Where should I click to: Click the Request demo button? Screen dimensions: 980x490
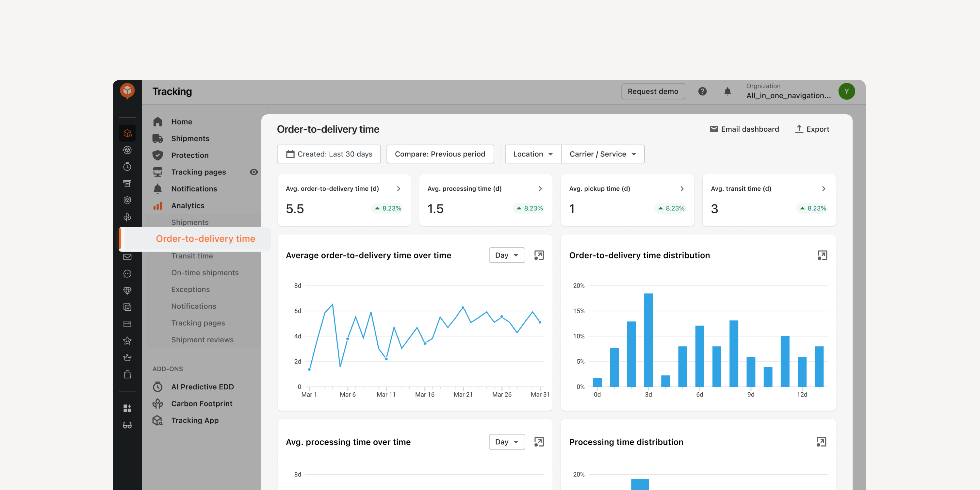[653, 91]
